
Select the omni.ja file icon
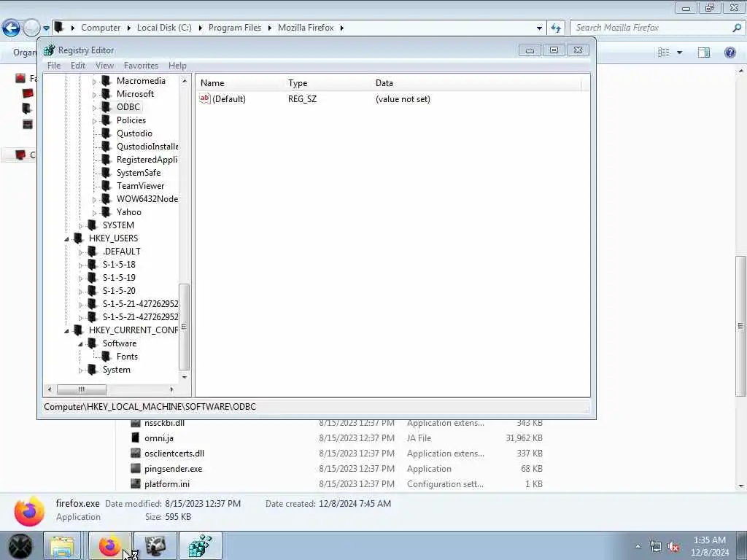tap(136, 437)
